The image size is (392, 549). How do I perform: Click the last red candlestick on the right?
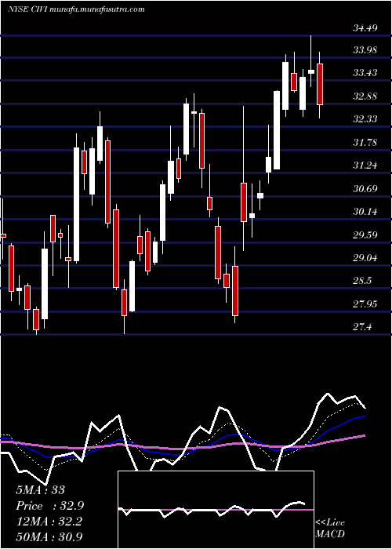point(320,85)
